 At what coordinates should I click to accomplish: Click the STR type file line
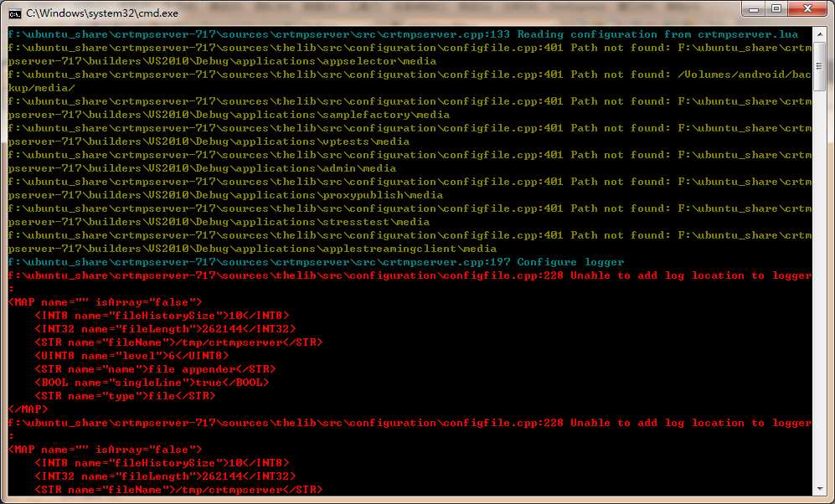[x=125, y=395]
